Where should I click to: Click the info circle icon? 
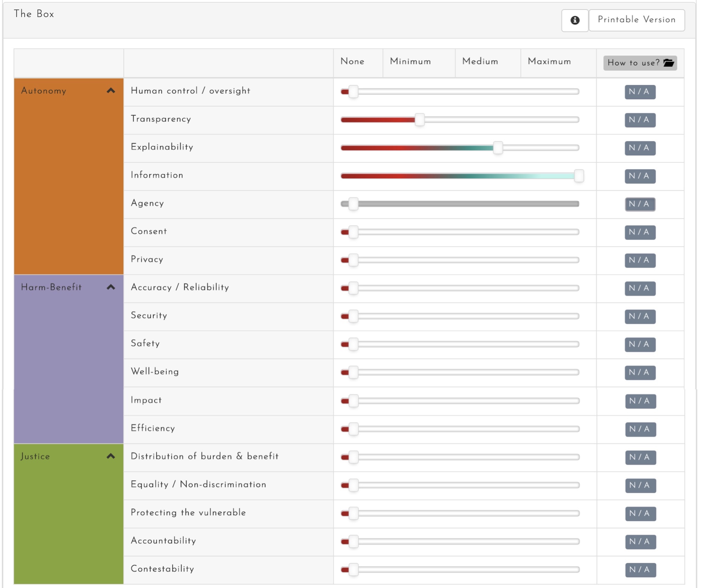coord(575,20)
